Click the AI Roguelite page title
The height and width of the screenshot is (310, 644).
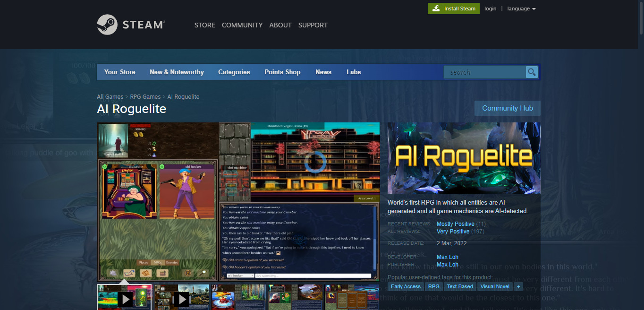coord(132,109)
